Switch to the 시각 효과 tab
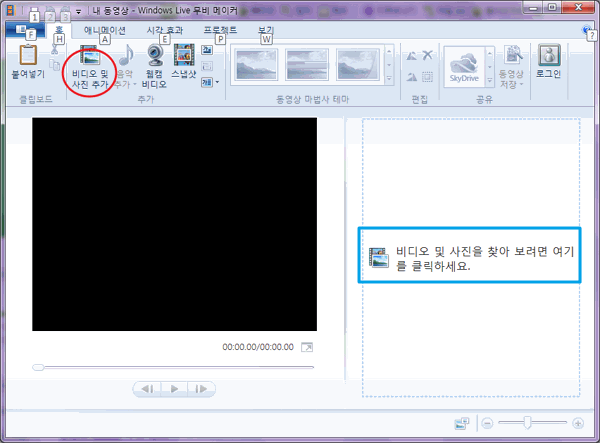The height and width of the screenshot is (443, 600). point(165,30)
